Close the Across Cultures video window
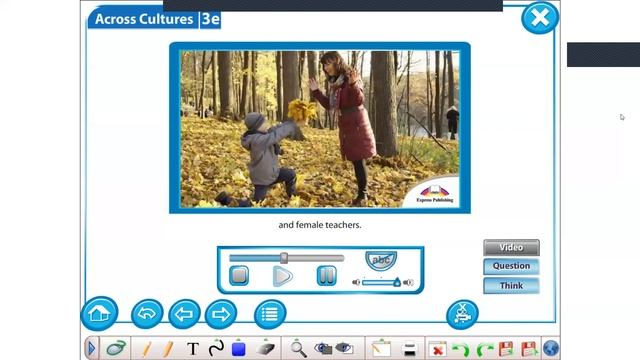The width and height of the screenshot is (640, 360). tap(540, 18)
